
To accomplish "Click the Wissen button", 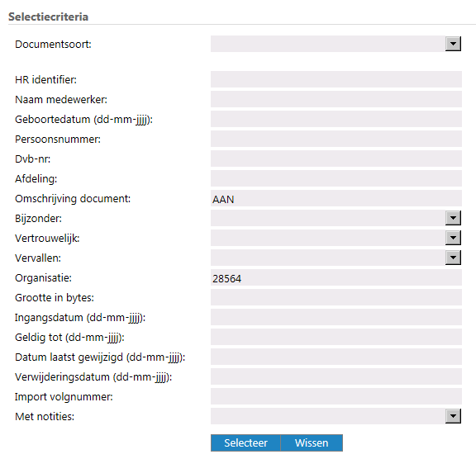I will coord(312,443).
